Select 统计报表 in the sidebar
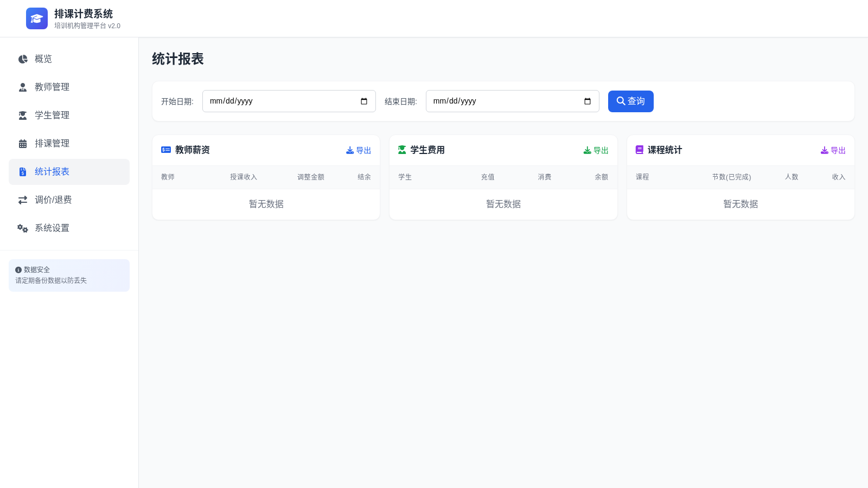Viewport: 868px width, 488px height. (x=69, y=172)
